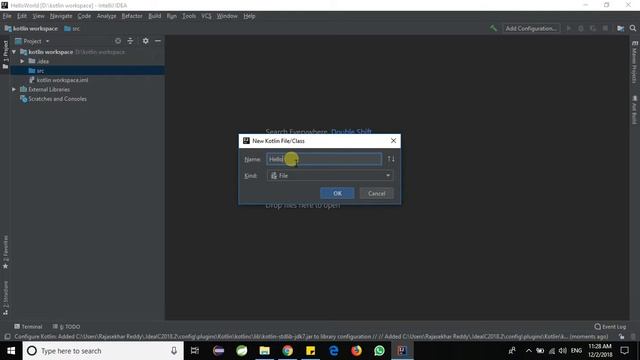Click the Windows search box
The width and height of the screenshot is (640, 360).
tap(102, 351)
